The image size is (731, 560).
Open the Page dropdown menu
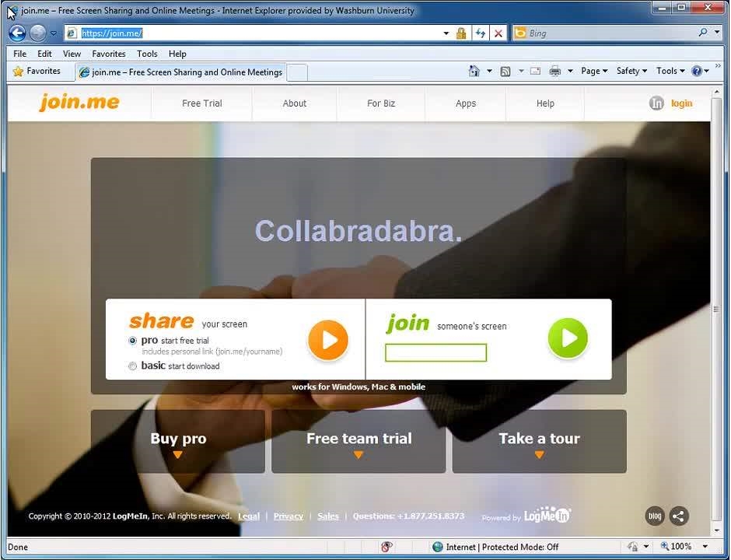coord(594,71)
